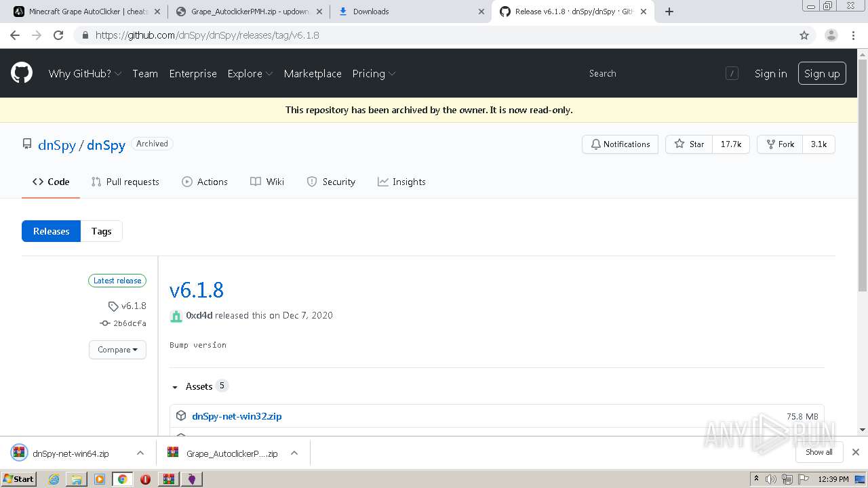Click the Grape_Autoclicker zip file icon in downloads bar

point(173,453)
